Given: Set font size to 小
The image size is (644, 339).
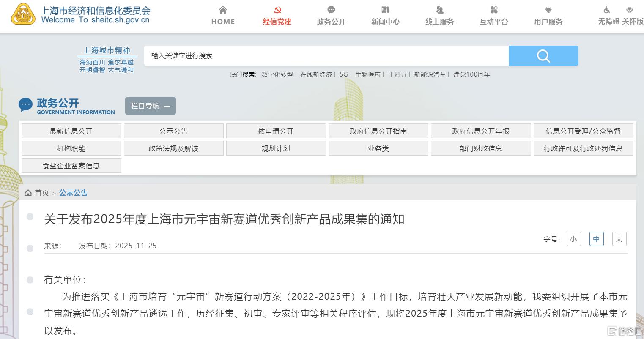Looking at the screenshot, I should [x=573, y=239].
